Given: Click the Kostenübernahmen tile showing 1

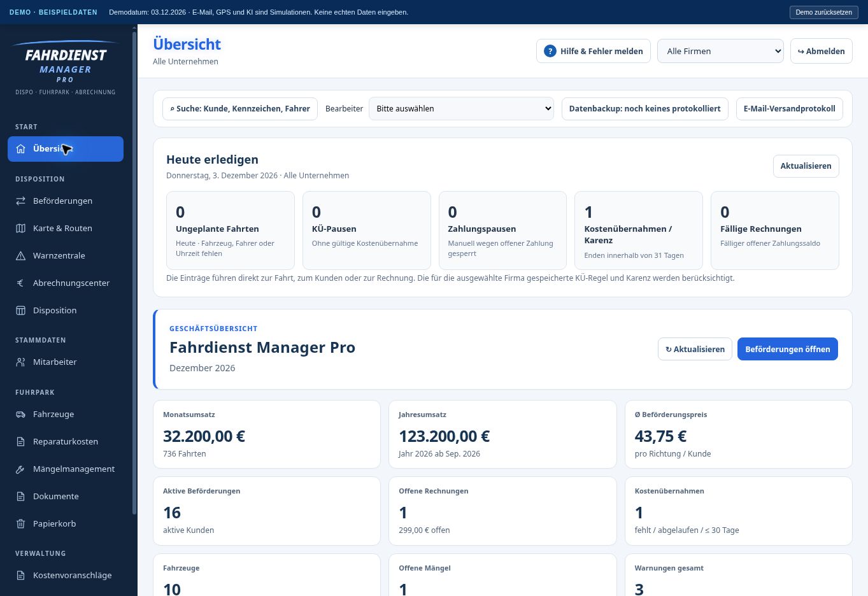Looking at the screenshot, I should (739, 511).
